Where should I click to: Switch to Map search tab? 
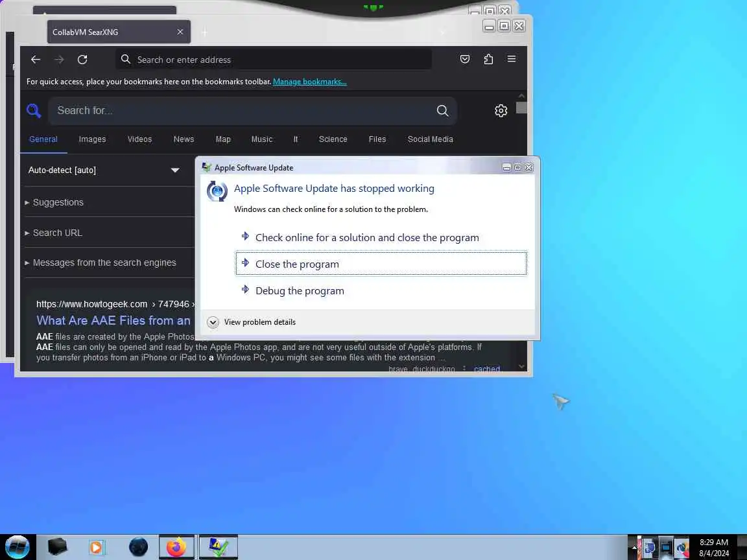click(223, 139)
